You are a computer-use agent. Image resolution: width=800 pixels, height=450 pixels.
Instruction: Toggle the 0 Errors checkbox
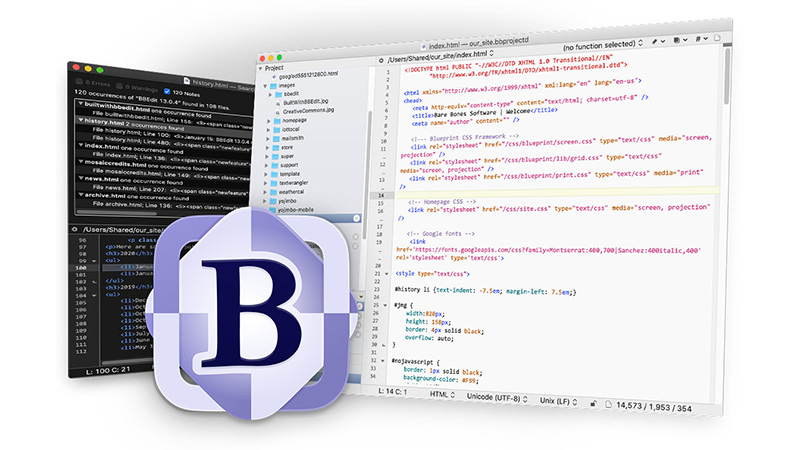79,82
